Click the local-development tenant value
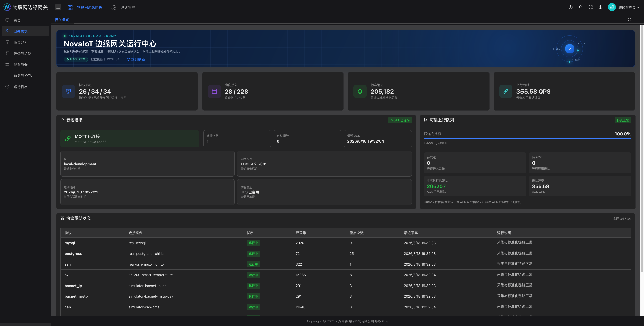 tap(80, 164)
